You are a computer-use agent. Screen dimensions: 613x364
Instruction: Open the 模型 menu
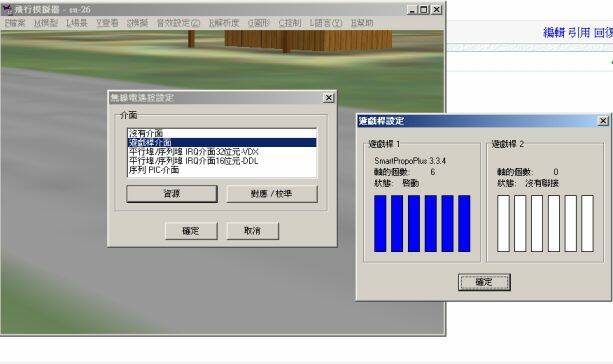[46, 23]
